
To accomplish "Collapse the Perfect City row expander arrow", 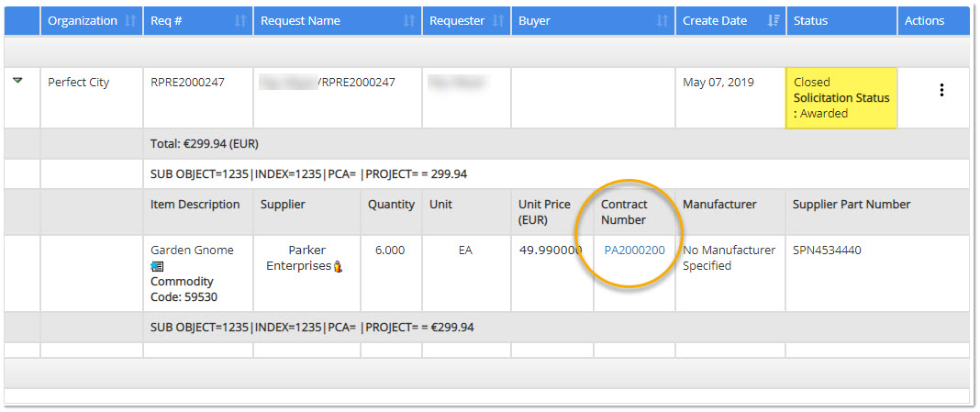I will click(17, 80).
